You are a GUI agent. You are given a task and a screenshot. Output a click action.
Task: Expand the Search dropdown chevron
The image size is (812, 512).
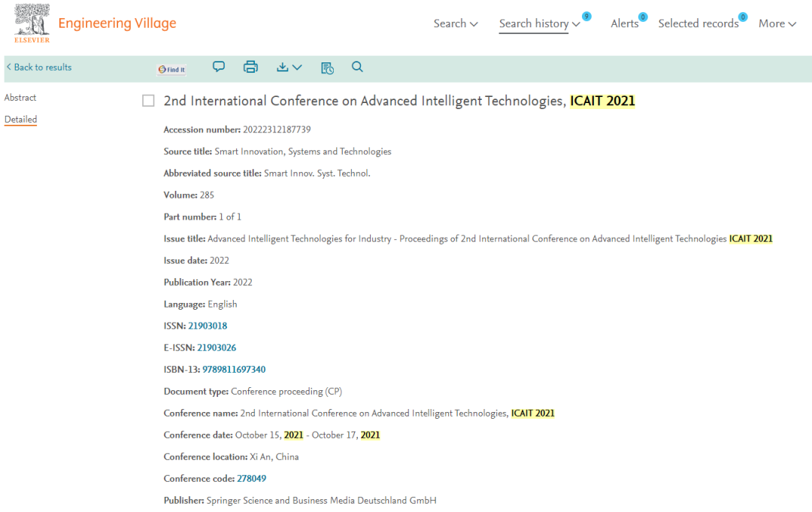[474, 24]
